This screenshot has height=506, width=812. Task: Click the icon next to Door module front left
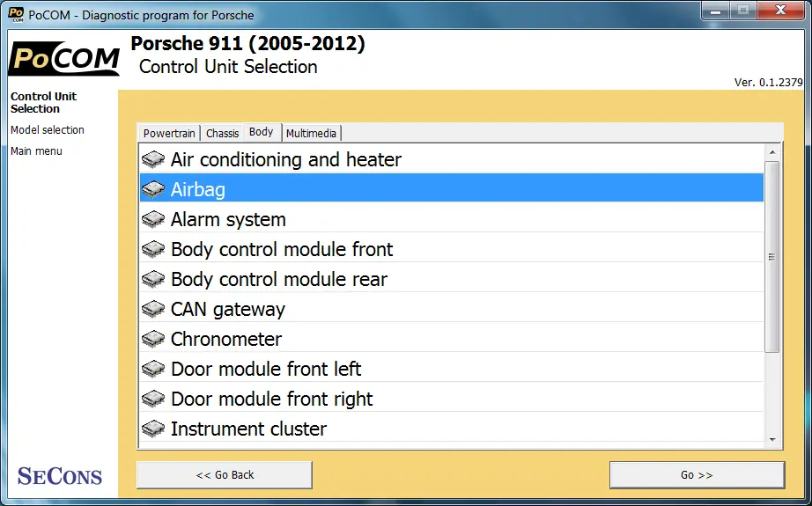[x=153, y=370]
